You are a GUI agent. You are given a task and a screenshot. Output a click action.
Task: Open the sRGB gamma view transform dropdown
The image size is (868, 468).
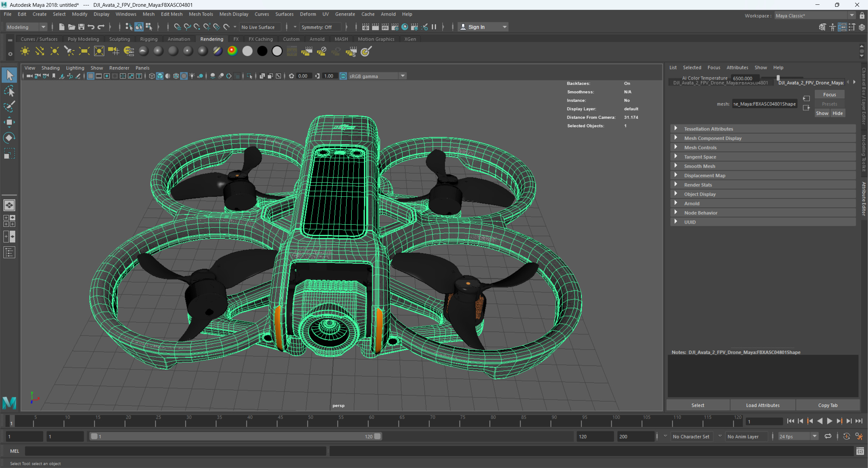click(377, 76)
